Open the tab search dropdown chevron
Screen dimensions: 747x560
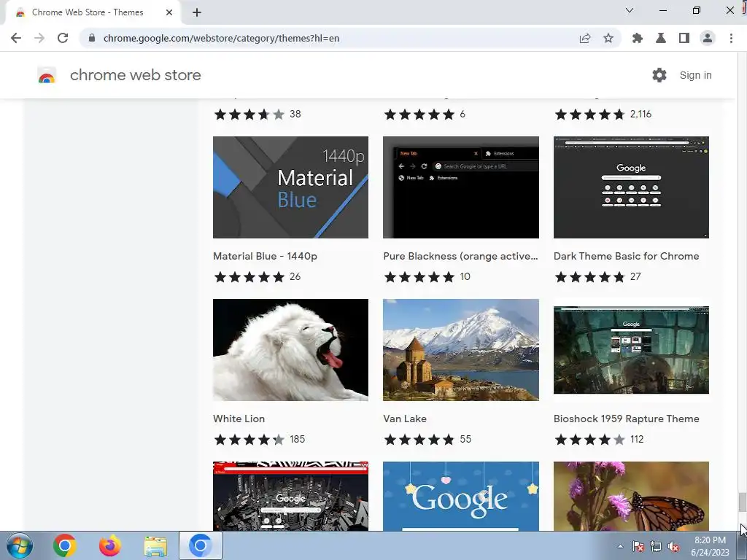[630, 10]
